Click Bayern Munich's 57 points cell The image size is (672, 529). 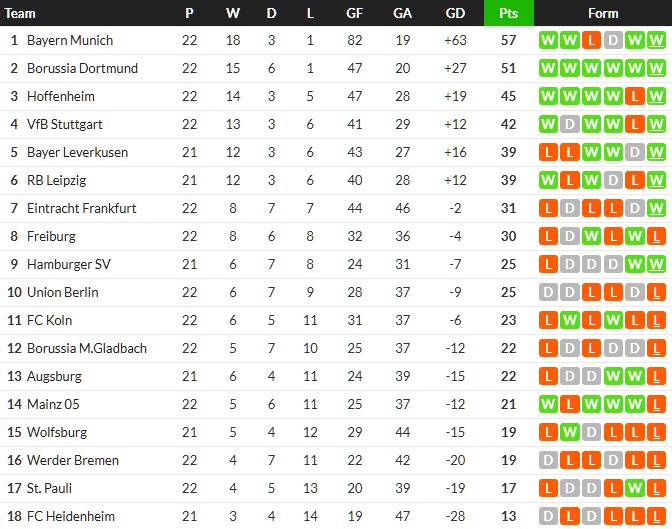coord(508,41)
